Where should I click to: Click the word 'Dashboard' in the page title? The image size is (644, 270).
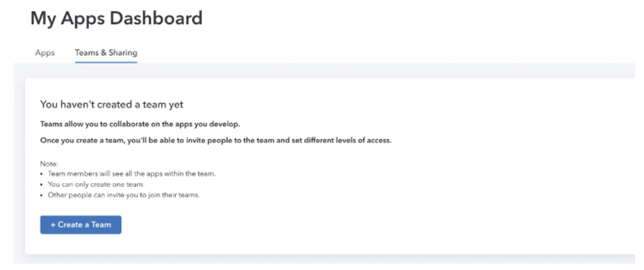(x=160, y=18)
